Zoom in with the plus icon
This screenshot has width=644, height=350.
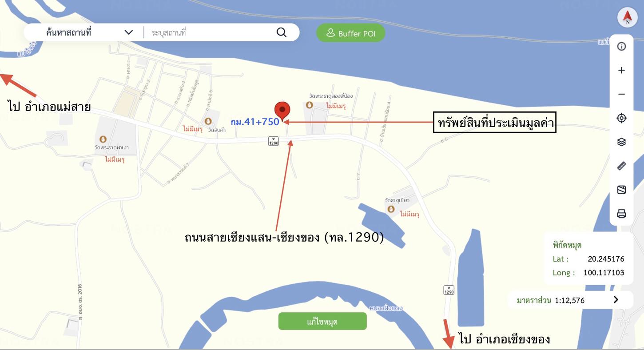pyautogui.click(x=621, y=70)
